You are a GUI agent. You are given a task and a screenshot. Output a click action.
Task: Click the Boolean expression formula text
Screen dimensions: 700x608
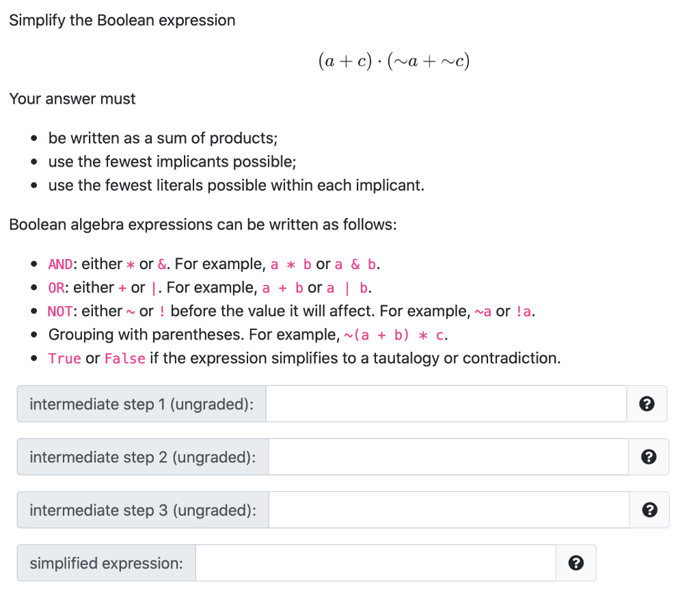click(x=394, y=60)
